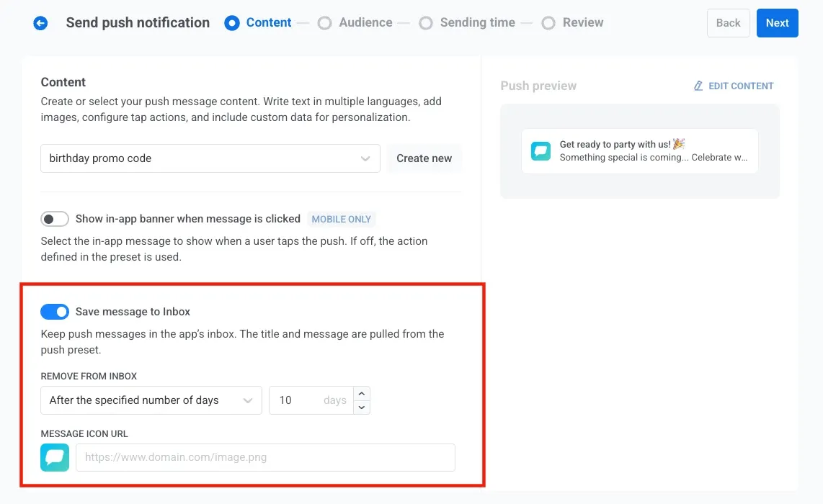Click the Next button
Screen dimensions: 823x504
coord(777,22)
